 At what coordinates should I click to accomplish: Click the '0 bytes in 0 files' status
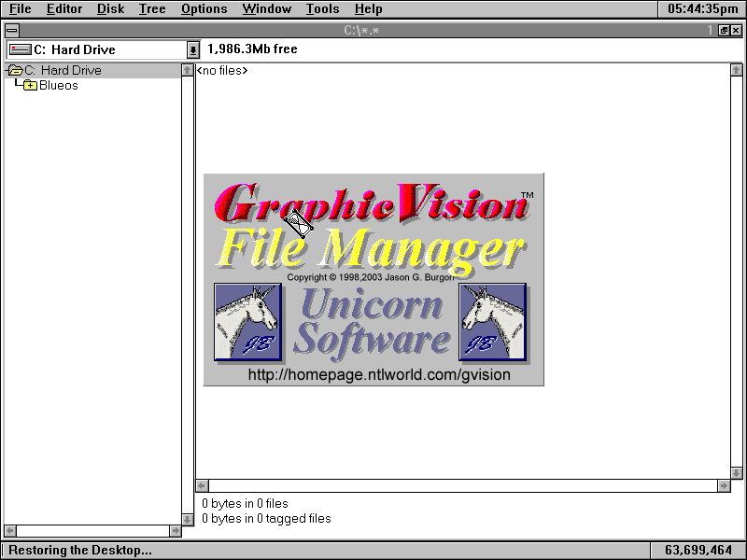tap(245, 503)
